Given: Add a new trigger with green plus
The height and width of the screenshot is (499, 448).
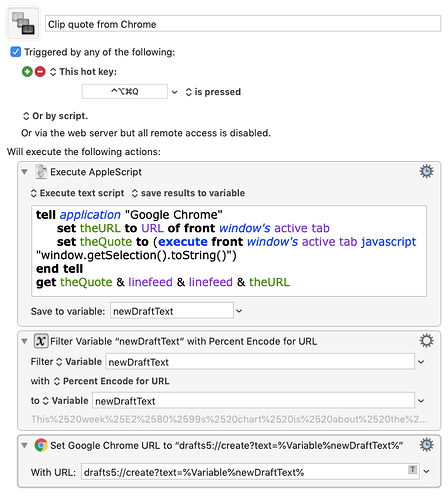Looking at the screenshot, I should point(27,72).
